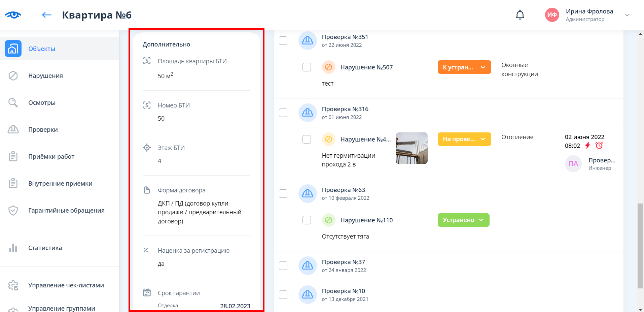This screenshot has height=312, width=644.
Task: Open the К устран... status dropdown
Action: (x=464, y=67)
